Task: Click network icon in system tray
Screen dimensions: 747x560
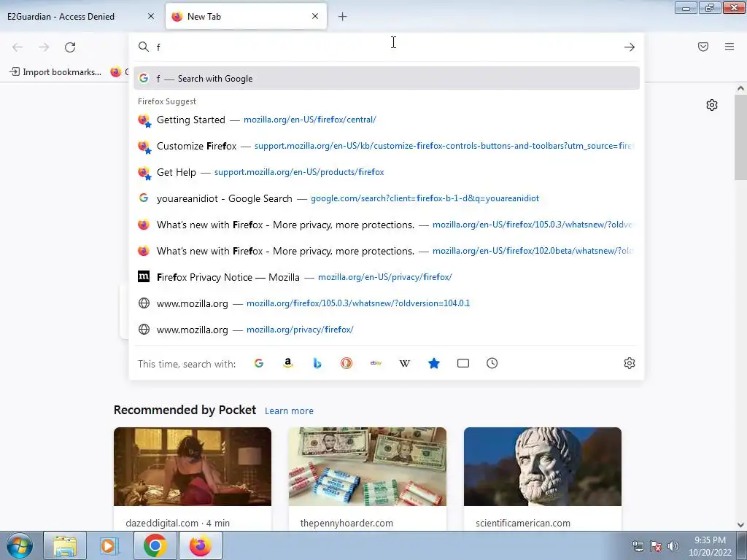Action: coord(638,546)
